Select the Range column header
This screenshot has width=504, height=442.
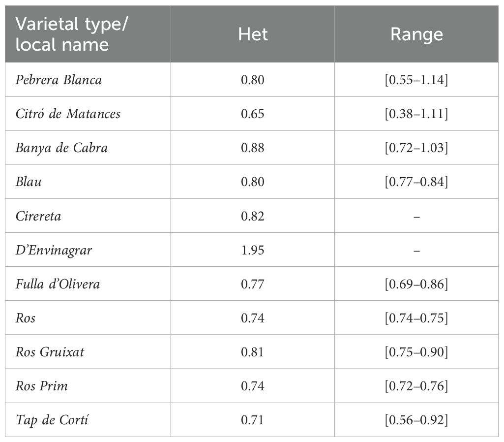pos(416,35)
